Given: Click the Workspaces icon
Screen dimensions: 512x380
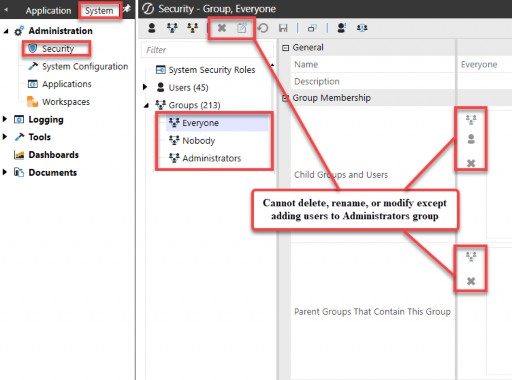Looking at the screenshot, I should tap(32, 101).
